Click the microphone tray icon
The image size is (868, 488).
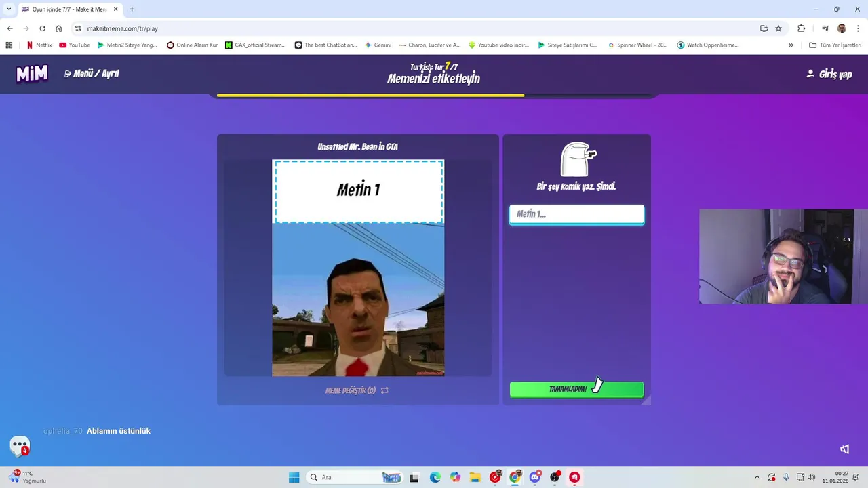pyautogui.click(x=786, y=477)
